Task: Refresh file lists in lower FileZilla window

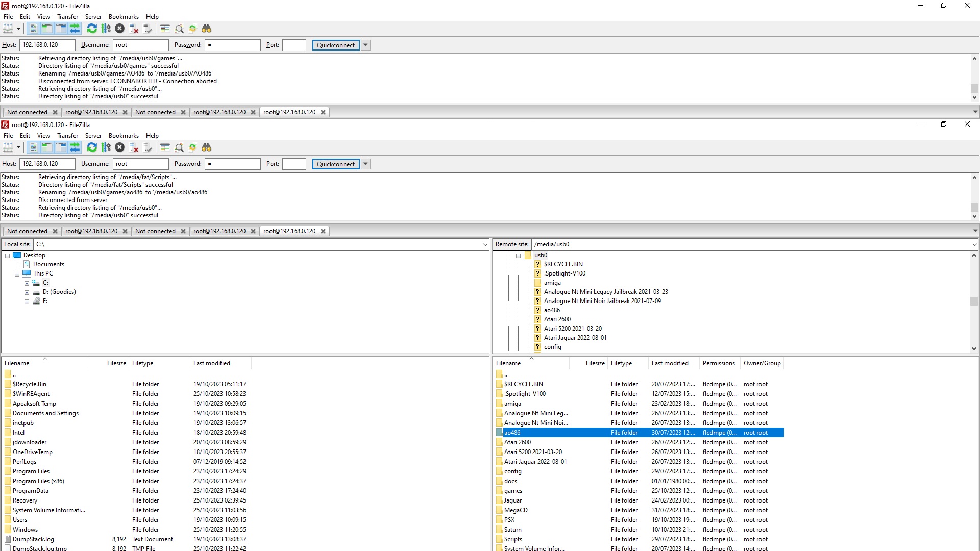Action: (92, 147)
